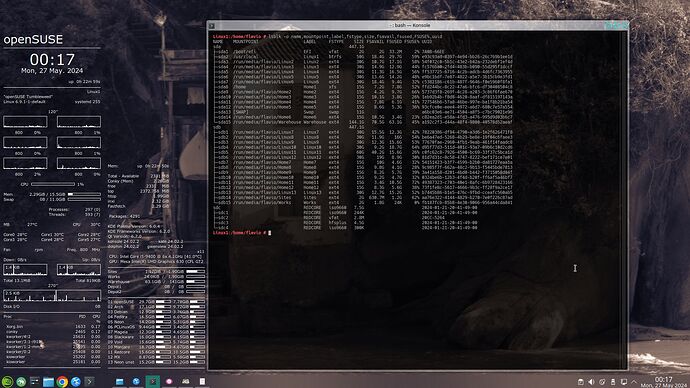
Task: Open the removable devices tray icon
Action: pos(613,382)
